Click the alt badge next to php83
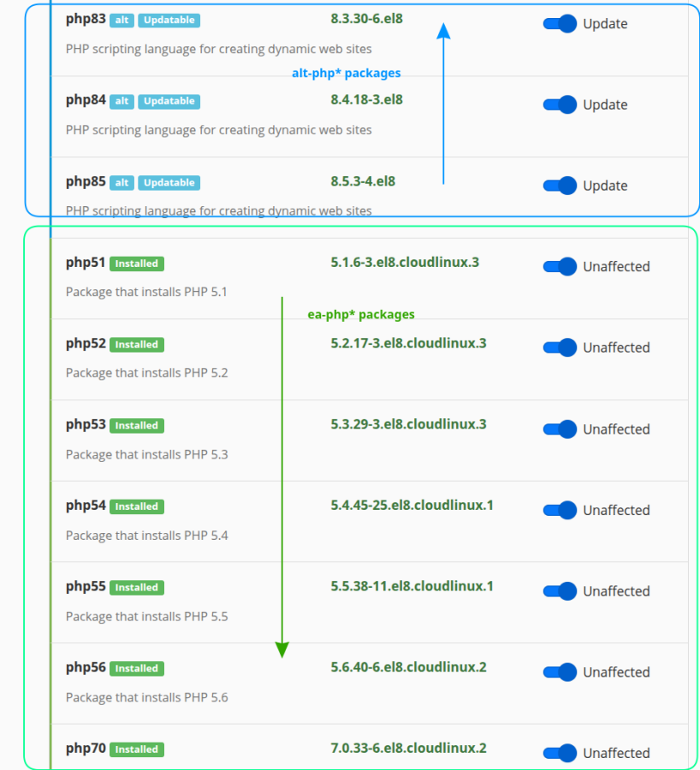The image size is (700, 770). [x=122, y=20]
